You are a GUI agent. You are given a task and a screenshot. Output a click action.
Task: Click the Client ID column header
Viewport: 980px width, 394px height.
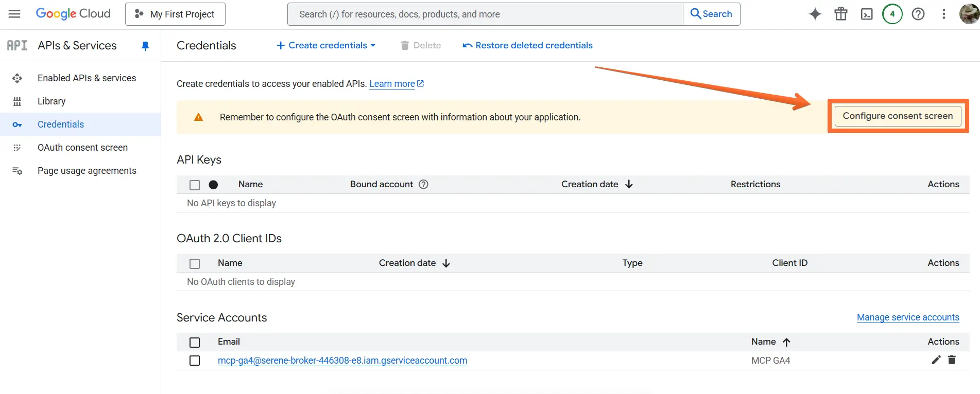(x=790, y=263)
